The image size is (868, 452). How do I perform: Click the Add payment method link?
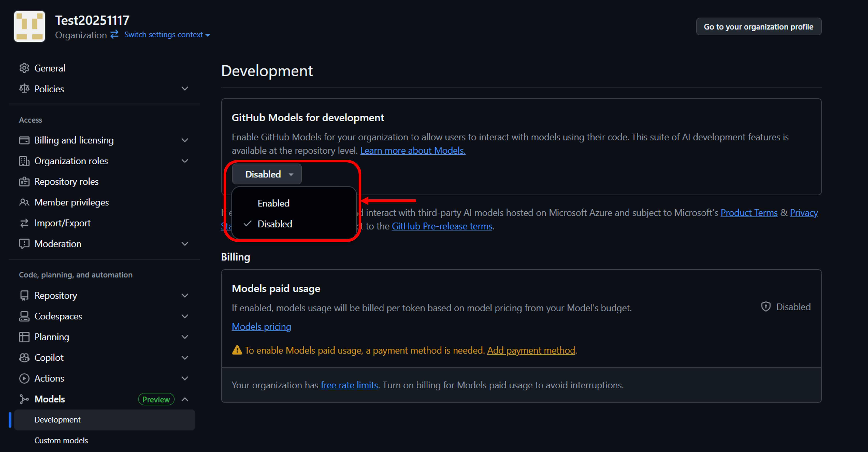(531, 350)
